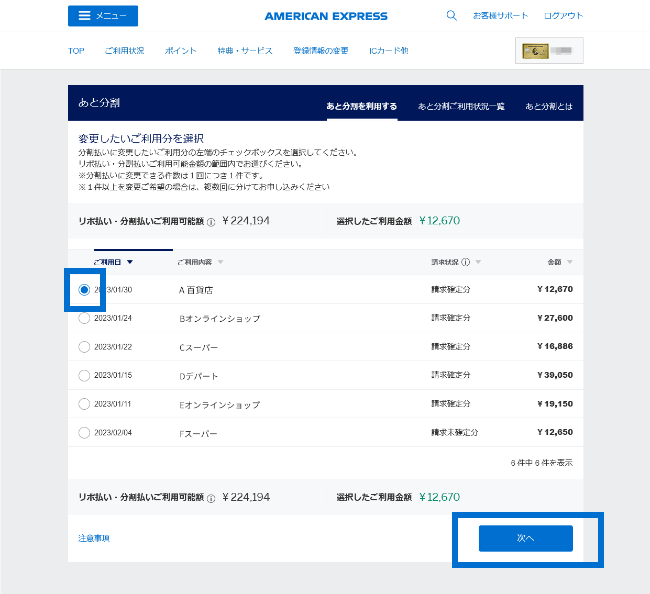This screenshot has width=650, height=594.
Task: Sort by ご利用日 column arrow
Action: pos(130,263)
